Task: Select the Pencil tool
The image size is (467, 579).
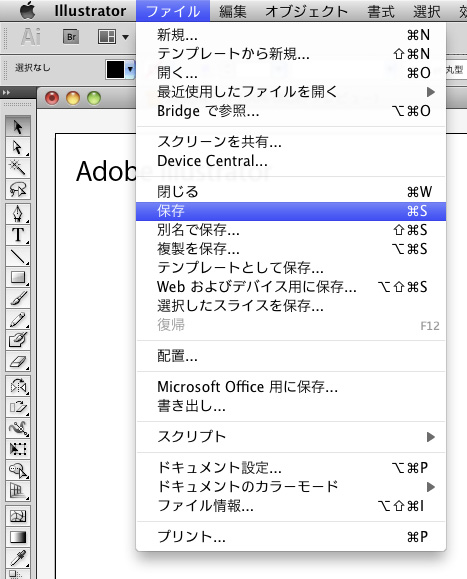Action: pos(18,319)
